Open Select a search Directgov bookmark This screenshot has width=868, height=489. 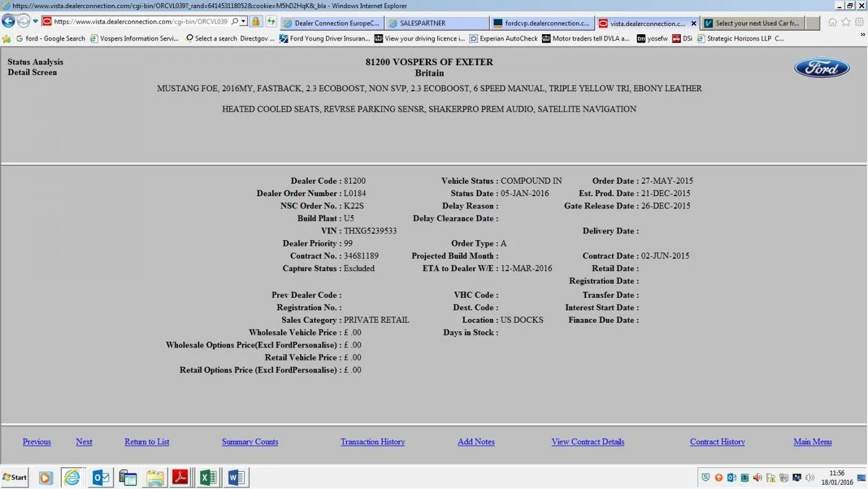pos(229,38)
